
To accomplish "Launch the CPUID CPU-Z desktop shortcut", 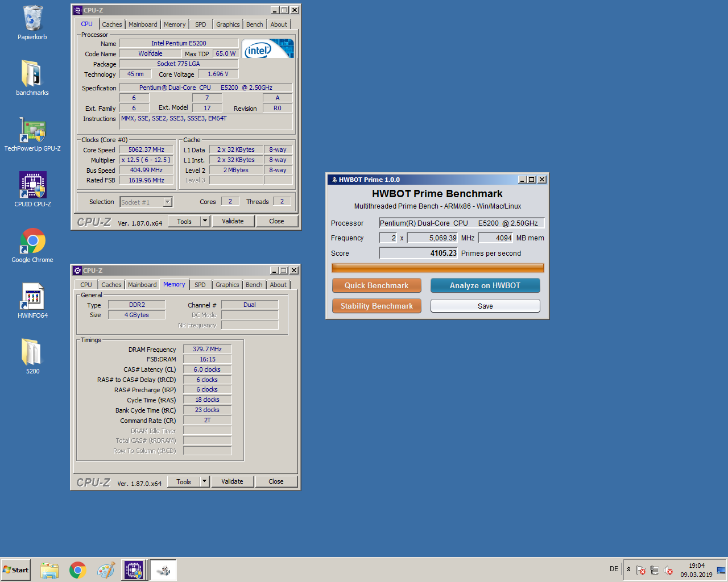I will click(x=32, y=190).
